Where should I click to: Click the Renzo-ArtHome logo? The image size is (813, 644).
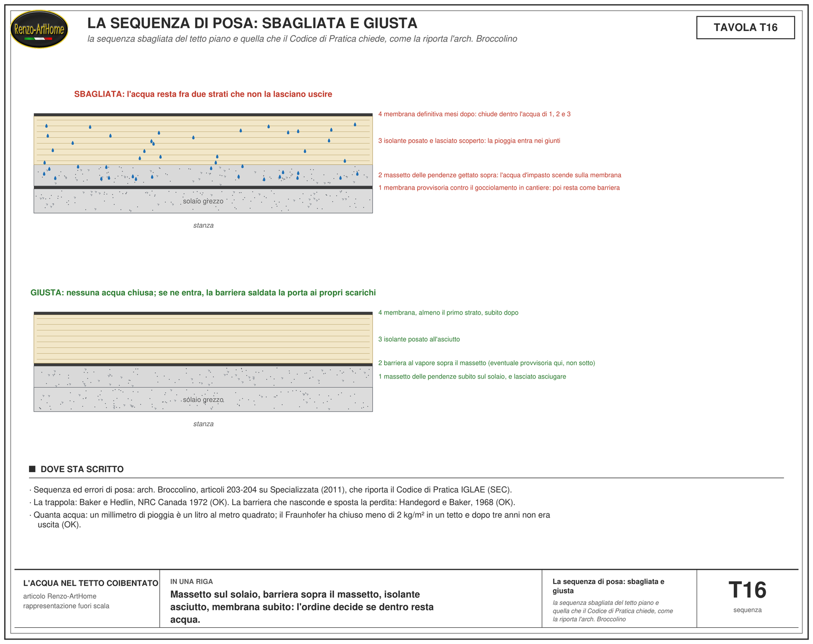coord(39,29)
